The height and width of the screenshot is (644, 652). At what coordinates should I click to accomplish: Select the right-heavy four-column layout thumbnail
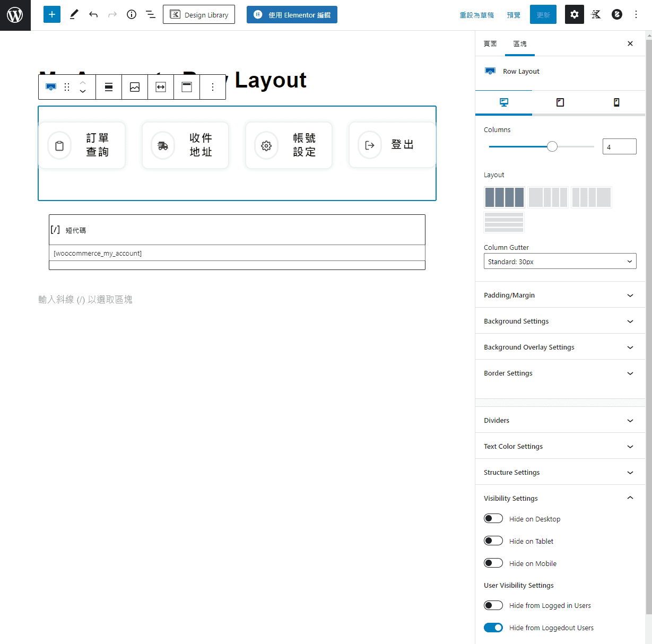point(591,197)
